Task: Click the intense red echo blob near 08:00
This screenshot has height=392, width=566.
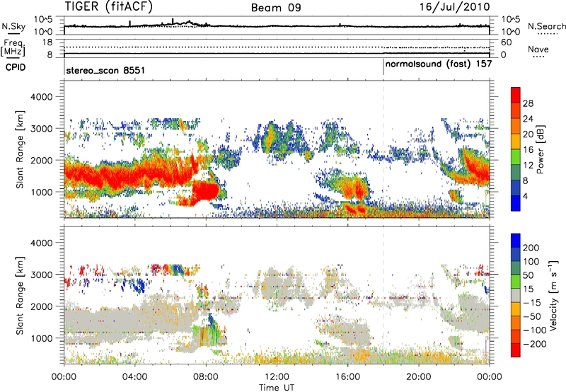Action: coord(204,192)
